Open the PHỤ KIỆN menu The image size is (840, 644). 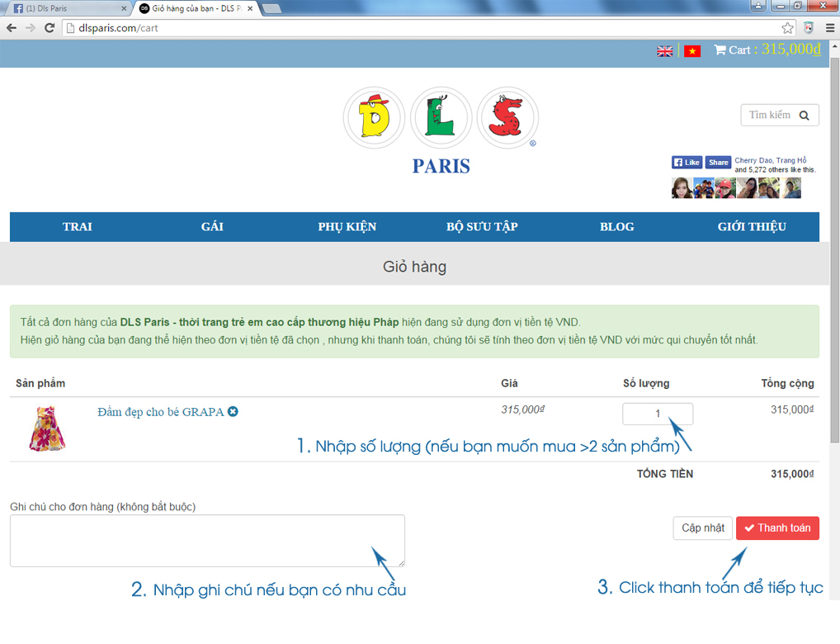(x=347, y=227)
